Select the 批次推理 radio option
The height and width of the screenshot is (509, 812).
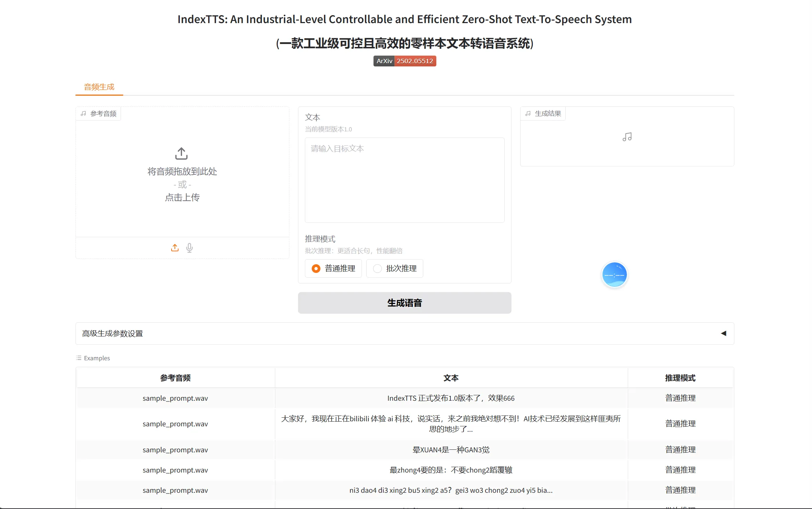click(x=377, y=269)
